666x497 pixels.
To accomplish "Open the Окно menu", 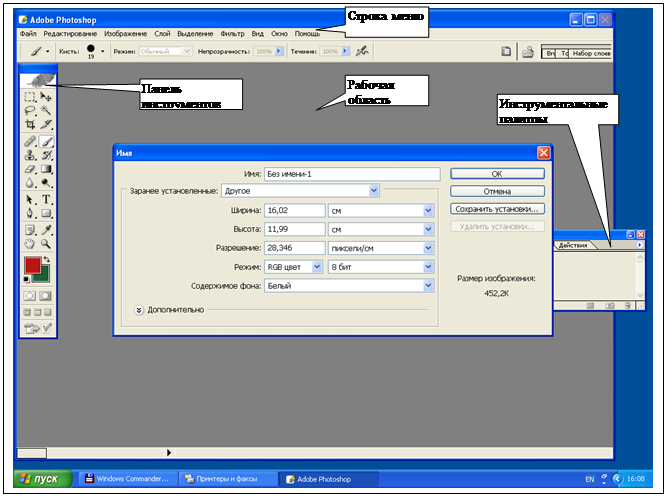I will pos(279,34).
